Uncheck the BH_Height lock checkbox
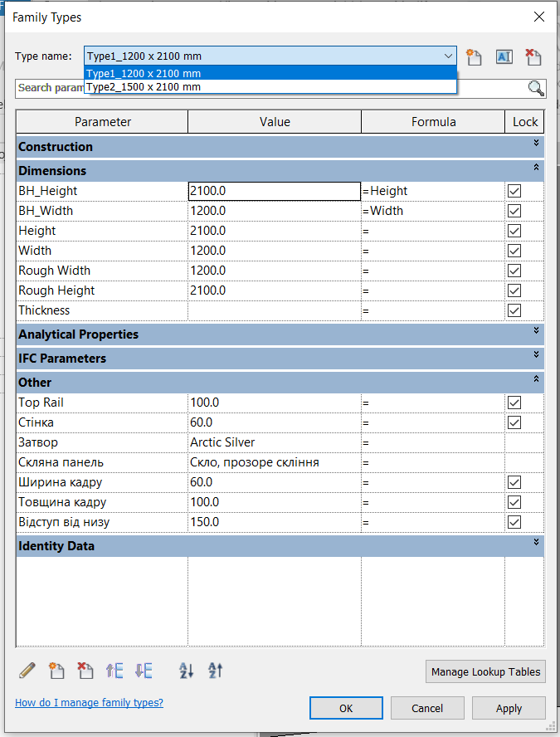This screenshot has width=560, height=737. click(x=514, y=191)
